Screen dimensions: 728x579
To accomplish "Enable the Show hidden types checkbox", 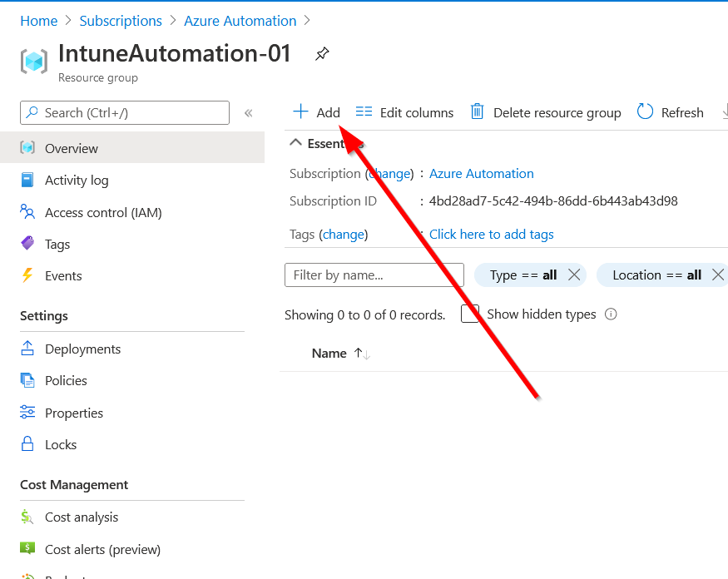I will coord(470,314).
